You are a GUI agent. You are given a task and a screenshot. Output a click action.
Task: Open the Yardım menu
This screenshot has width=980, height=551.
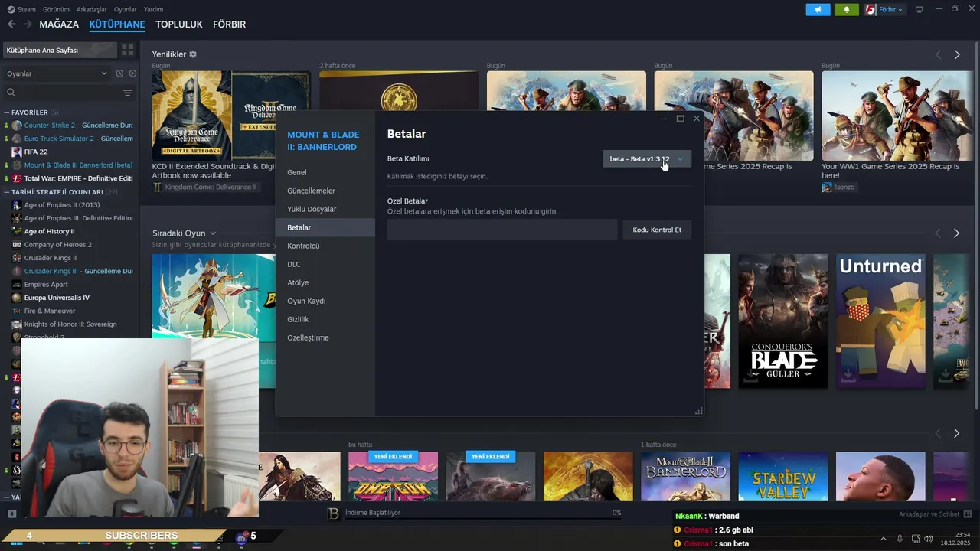153,9
